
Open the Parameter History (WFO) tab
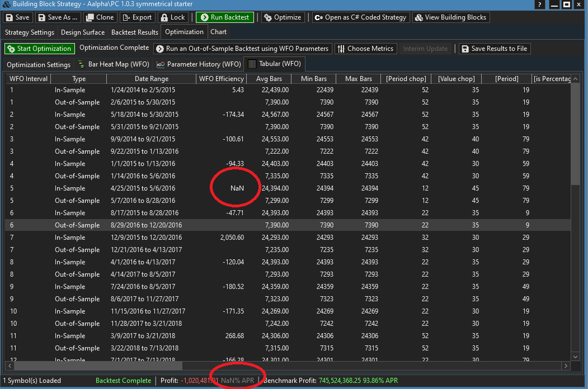click(199, 64)
